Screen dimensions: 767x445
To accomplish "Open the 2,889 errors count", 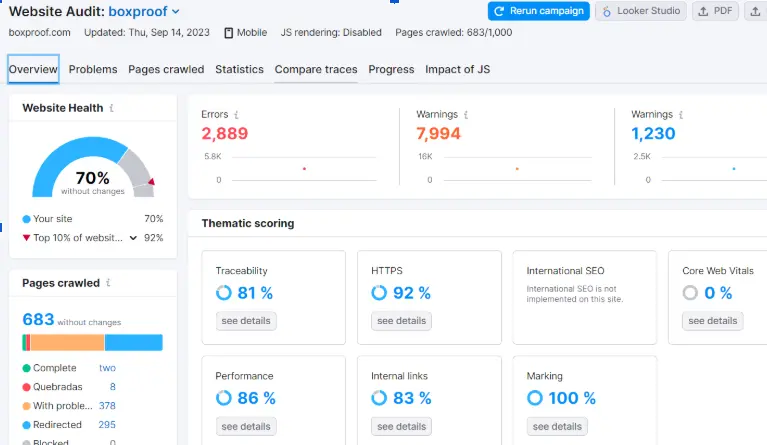I will [x=225, y=134].
